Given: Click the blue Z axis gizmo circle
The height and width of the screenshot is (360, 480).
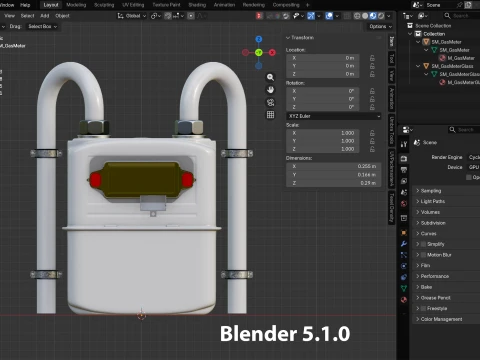Looking at the screenshot, I should tap(259, 39).
